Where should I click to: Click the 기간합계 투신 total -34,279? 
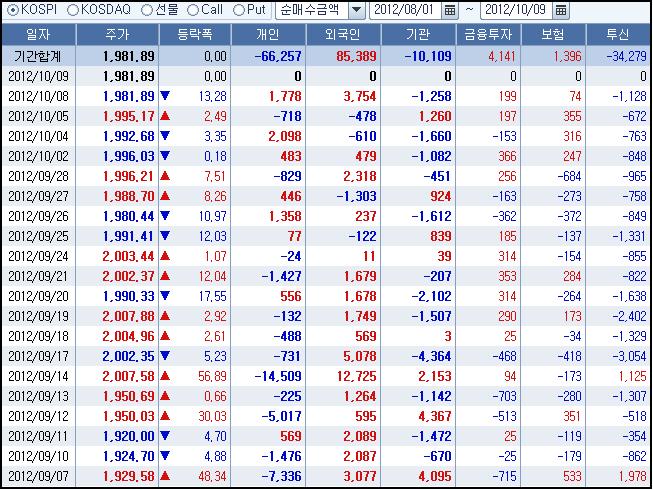[x=627, y=56]
